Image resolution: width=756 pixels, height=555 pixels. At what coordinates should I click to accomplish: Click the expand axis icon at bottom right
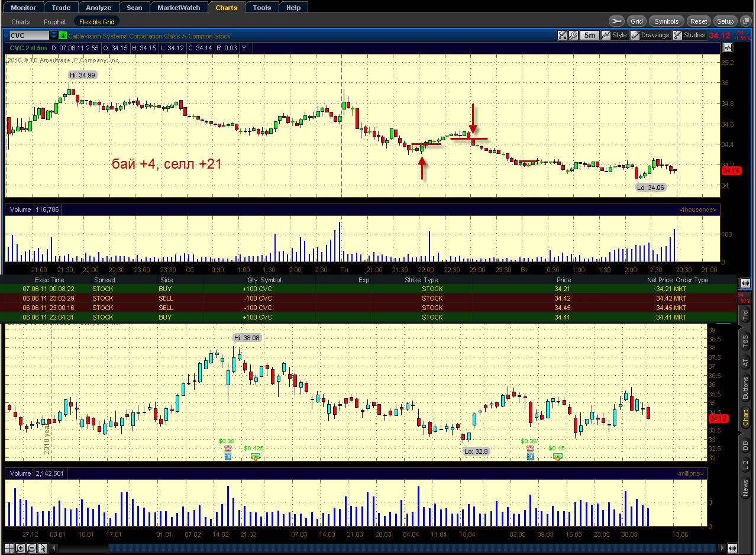733,548
